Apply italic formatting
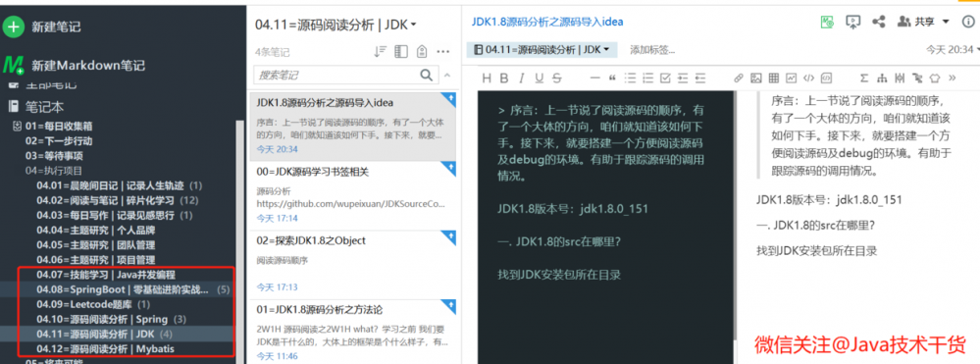980x364 pixels. pos(521,78)
